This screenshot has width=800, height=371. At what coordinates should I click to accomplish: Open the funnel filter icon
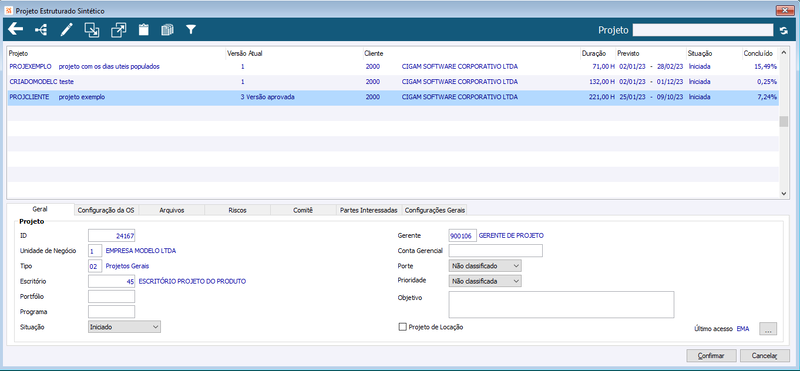(191, 31)
